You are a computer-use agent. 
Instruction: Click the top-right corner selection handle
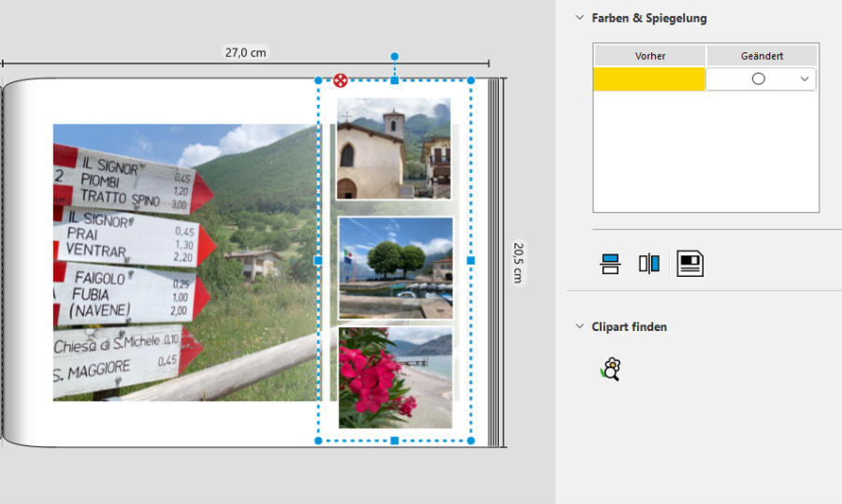(x=471, y=80)
